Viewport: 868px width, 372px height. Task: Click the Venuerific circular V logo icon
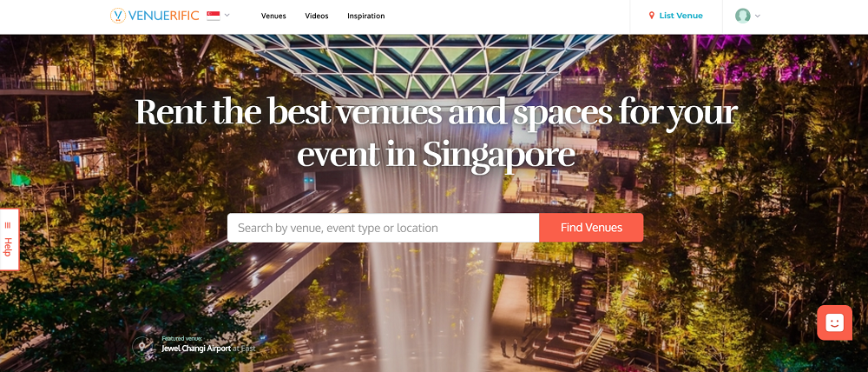pyautogui.click(x=118, y=16)
